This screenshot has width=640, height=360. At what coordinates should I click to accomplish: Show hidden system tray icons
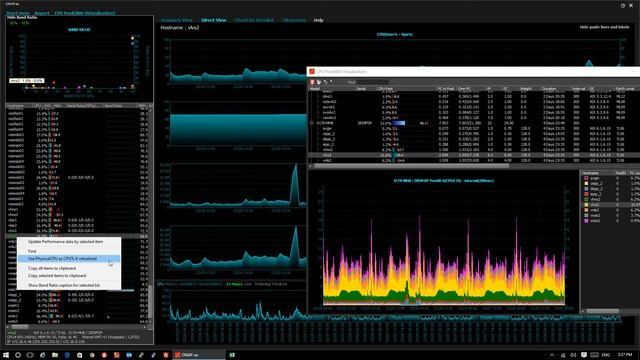tap(552, 355)
